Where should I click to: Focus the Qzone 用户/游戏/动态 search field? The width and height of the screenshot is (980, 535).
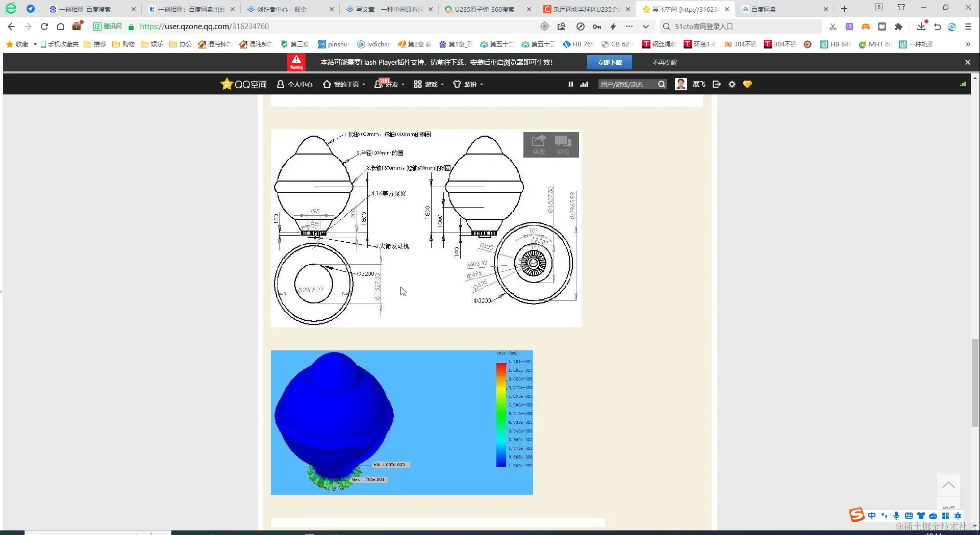tap(627, 84)
